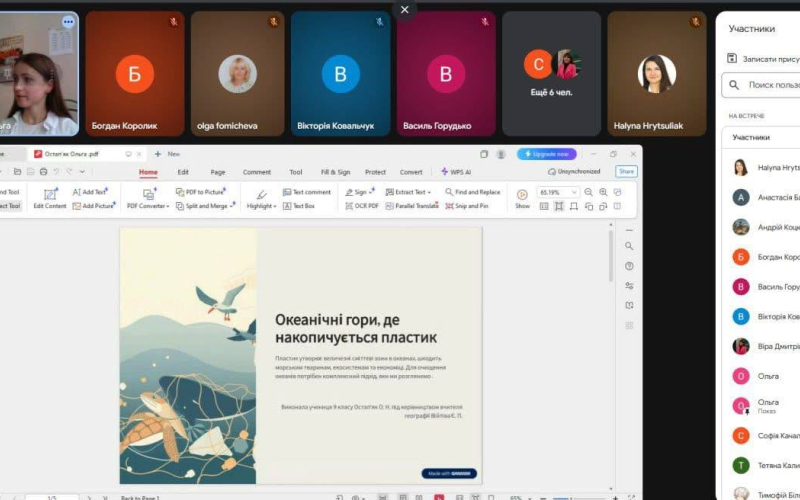This screenshot has height=500, width=800.
Task: Click the Text Box tool
Action: [298, 206]
